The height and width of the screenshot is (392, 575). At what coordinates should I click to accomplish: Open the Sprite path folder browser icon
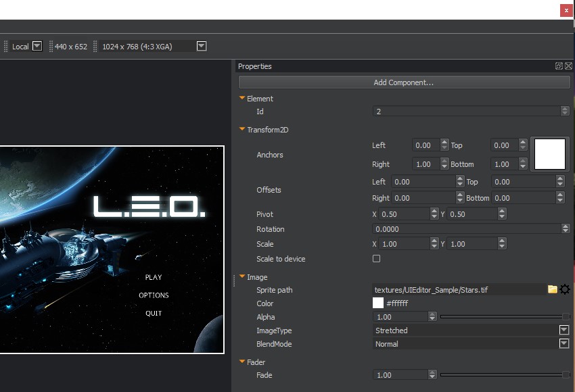point(553,289)
